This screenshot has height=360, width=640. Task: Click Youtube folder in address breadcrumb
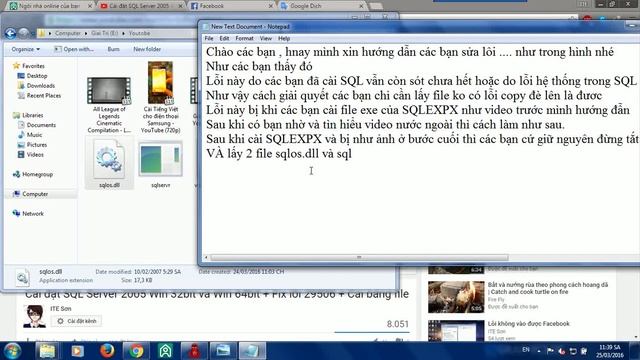[139, 33]
